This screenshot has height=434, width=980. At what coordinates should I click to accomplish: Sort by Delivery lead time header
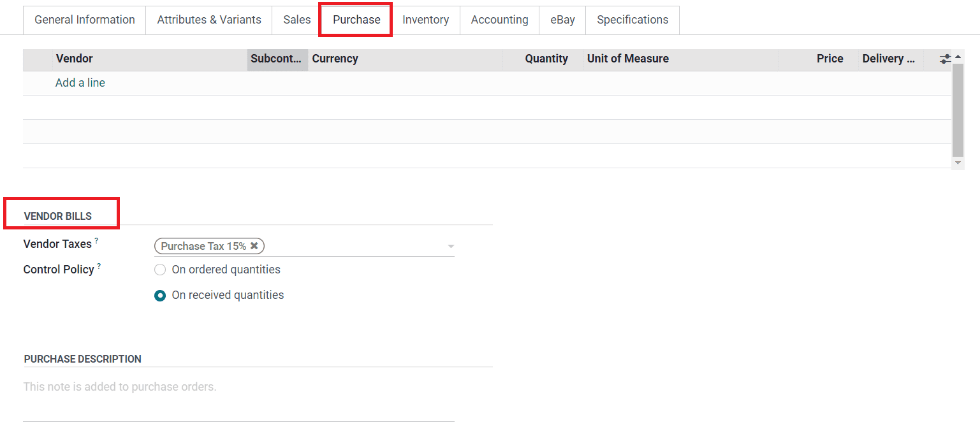[x=891, y=59]
